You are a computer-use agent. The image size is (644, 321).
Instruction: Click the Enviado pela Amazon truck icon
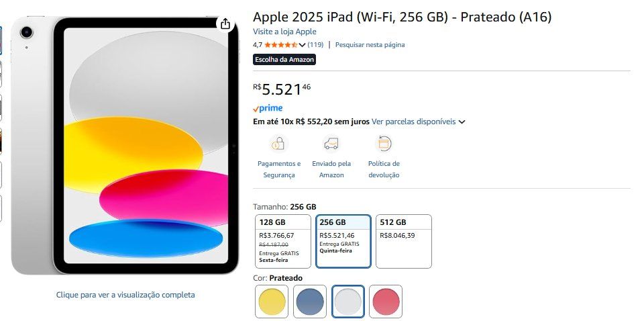pyautogui.click(x=331, y=144)
